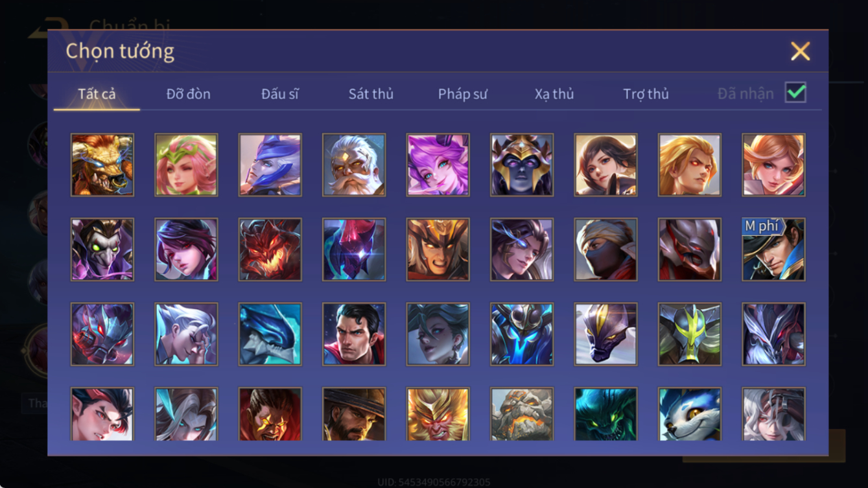Choose the masked ninja hero portrait
The image size is (868, 488).
point(606,250)
